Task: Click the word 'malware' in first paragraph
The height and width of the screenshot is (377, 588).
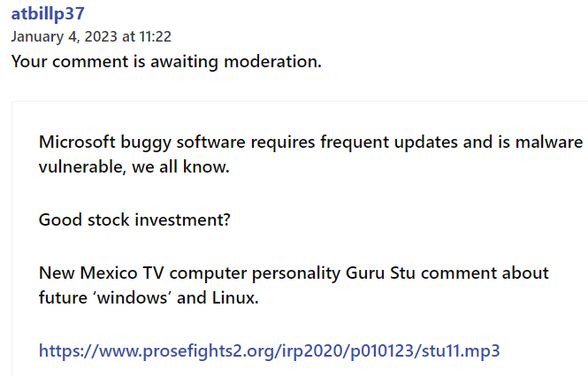Action: click(549, 142)
